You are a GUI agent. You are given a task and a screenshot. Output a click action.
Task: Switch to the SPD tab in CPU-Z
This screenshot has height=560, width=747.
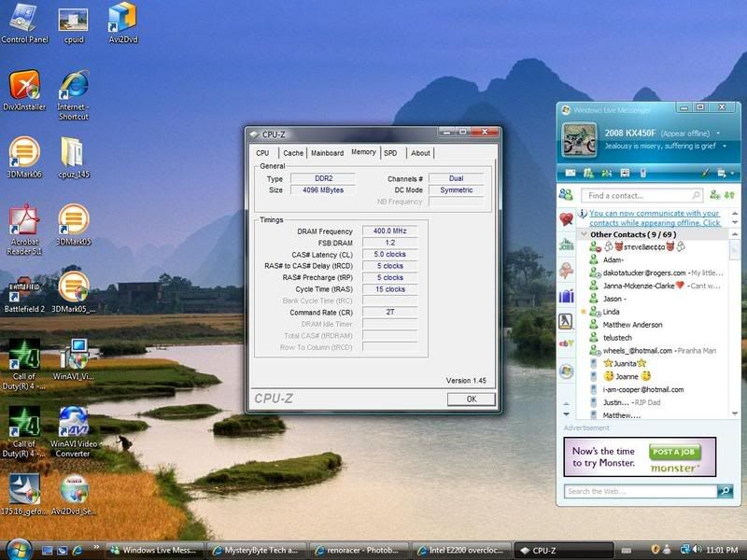(x=390, y=153)
